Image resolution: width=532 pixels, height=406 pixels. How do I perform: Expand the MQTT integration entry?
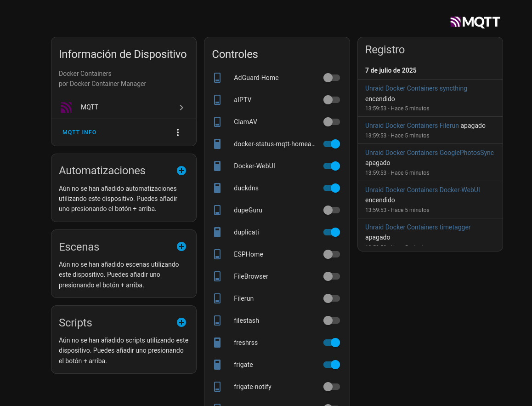[181, 107]
